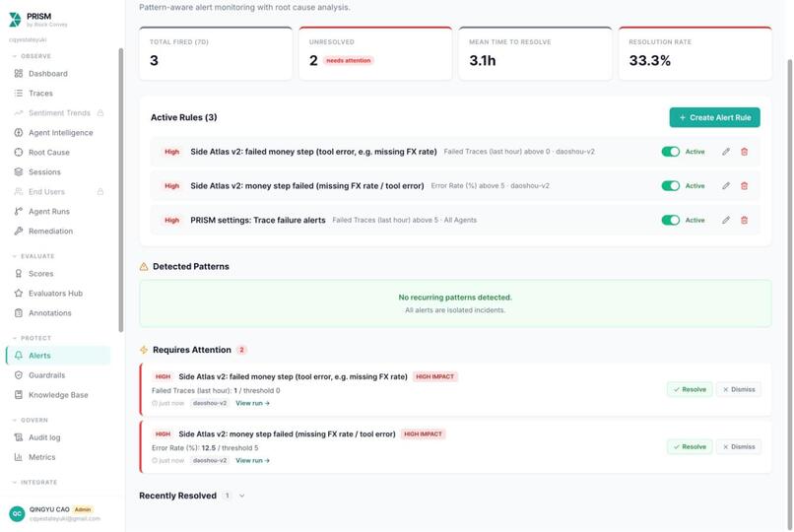Click the sidebar scrollbar

pyautogui.click(x=120, y=190)
